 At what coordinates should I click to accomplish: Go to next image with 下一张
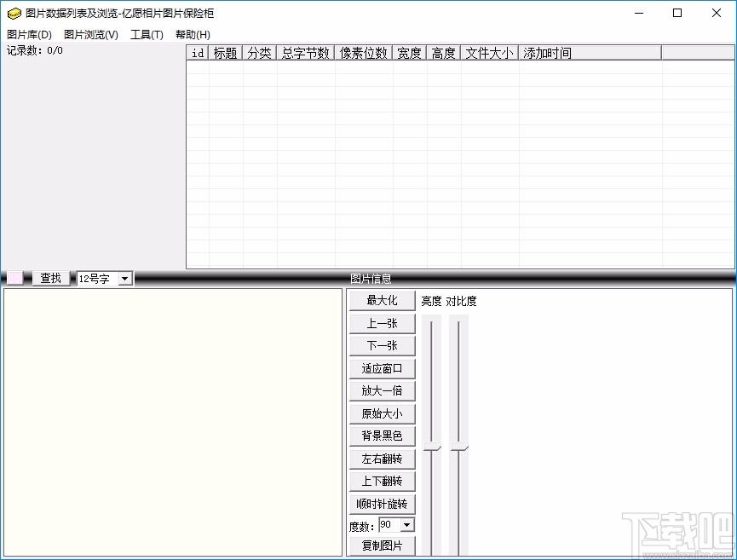[381, 345]
